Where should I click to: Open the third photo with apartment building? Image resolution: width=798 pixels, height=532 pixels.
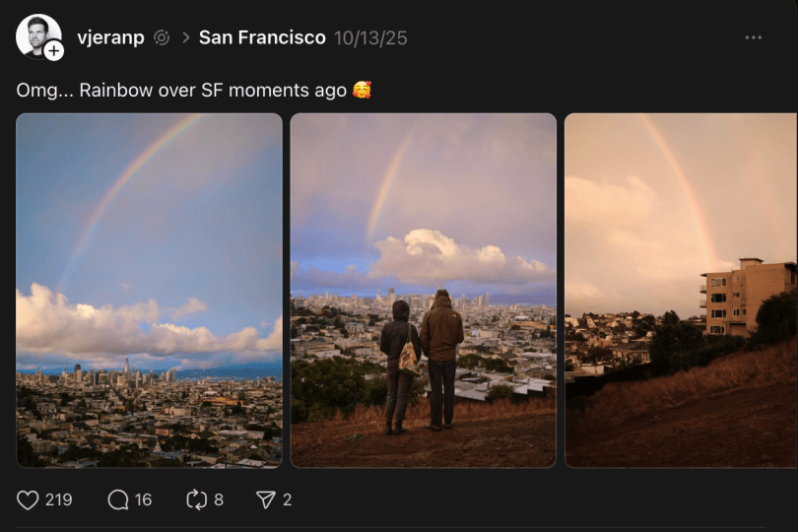(681, 290)
